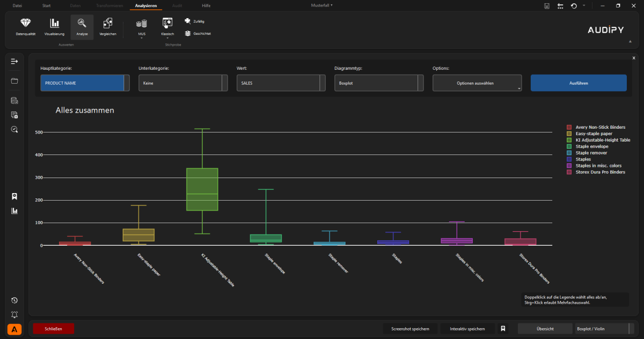
Task: Click the Ausführen button
Action: click(x=578, y=83)
